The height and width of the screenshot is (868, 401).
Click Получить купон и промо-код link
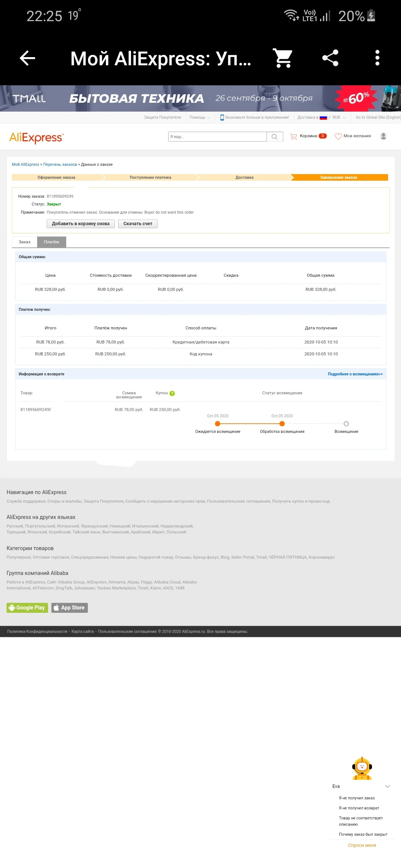[301, 501]
